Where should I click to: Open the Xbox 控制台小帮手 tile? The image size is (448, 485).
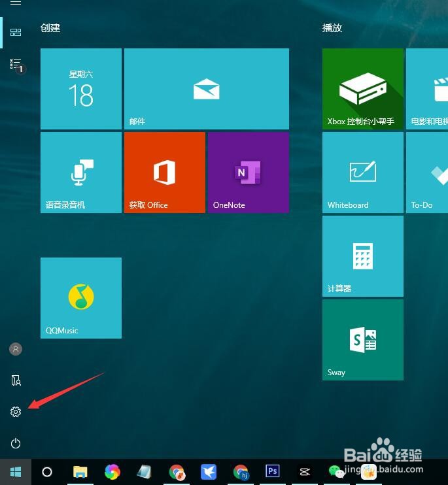point(363,89)
